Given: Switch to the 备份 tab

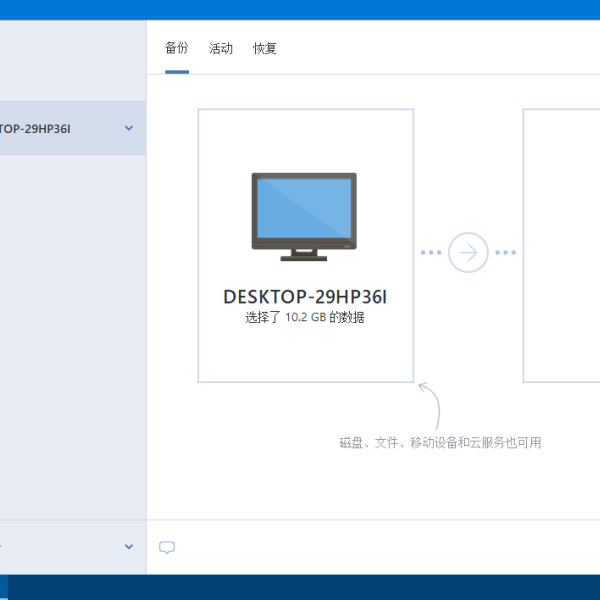Looking at the screenshot, I should 177,48.
